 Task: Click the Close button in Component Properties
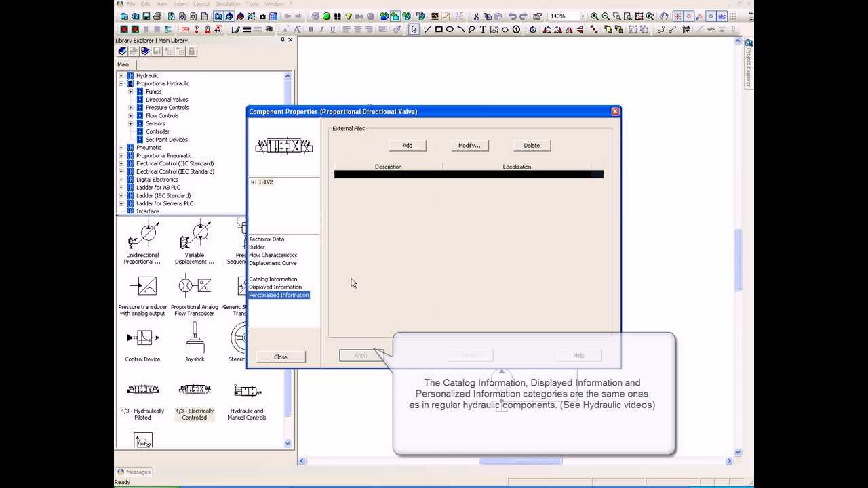(x=281, y=357)
